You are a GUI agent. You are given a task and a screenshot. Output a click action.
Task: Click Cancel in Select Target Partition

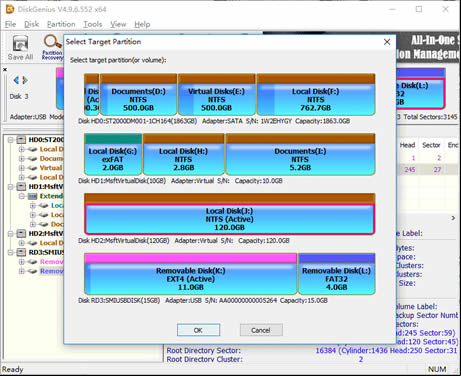261,330
